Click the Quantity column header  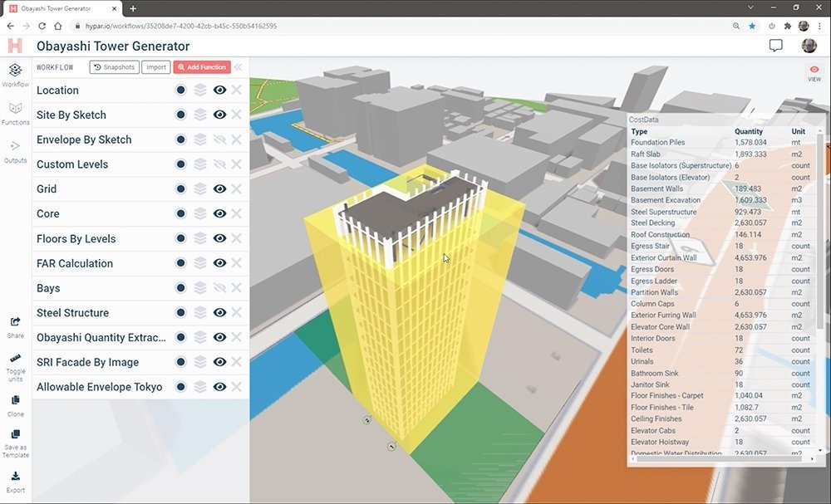pyautogui.click(x=749, y=131)
